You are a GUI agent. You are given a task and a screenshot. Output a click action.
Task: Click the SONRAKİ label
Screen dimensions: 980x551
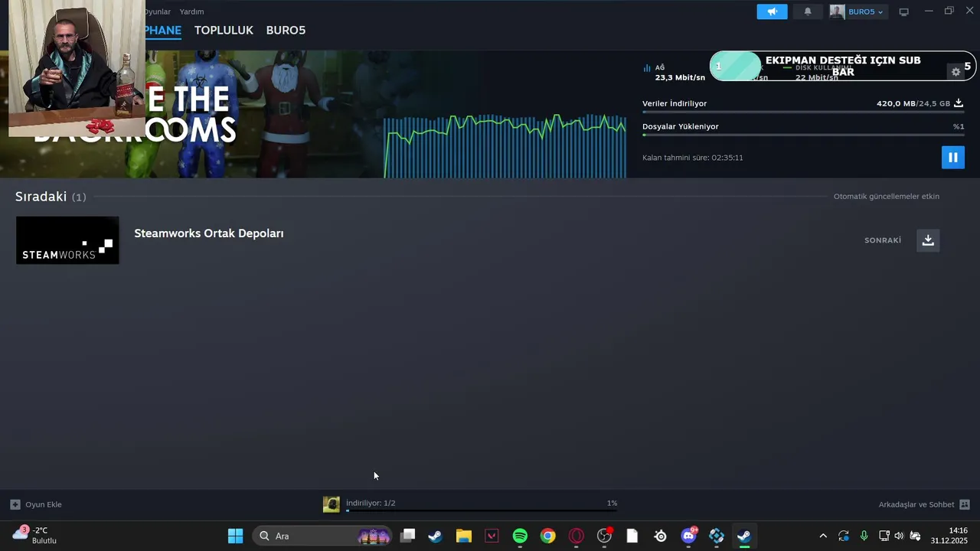883,240
